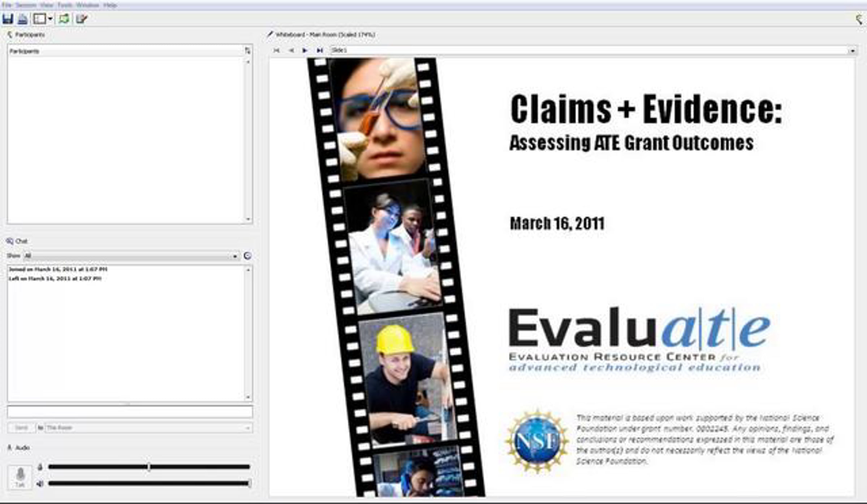867x504 pixels.
Task: Click the 'Assessing ATE Grant Outcomes' subtitle
Action: (x=631, y=143)
